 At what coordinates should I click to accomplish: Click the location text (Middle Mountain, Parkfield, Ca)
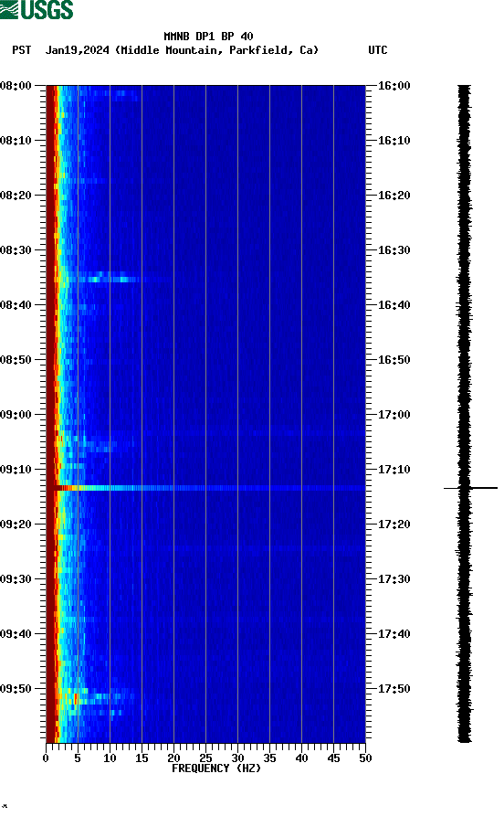(217, 50)
